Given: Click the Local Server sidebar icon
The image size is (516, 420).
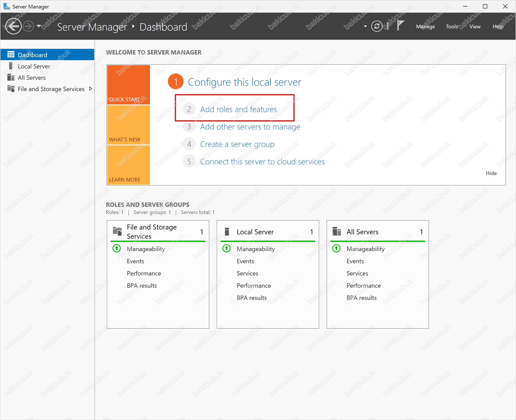Looking at the screenshot, I should pos(11,66).
